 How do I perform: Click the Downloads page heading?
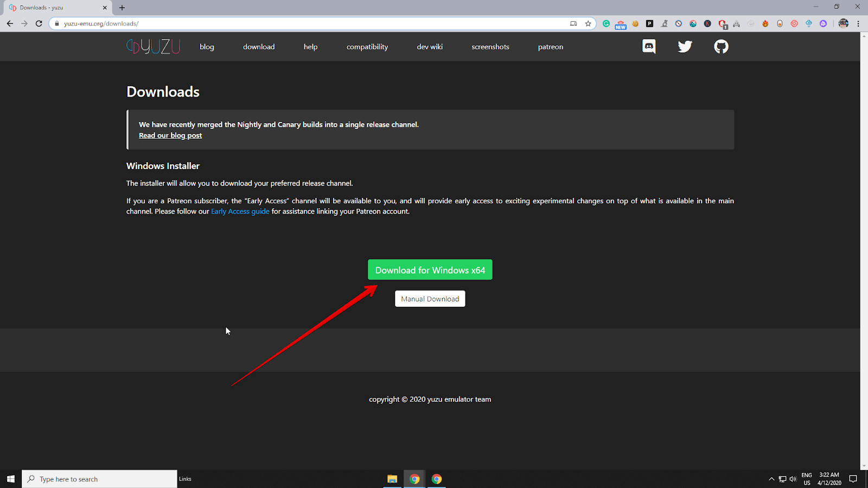(163, 92)
